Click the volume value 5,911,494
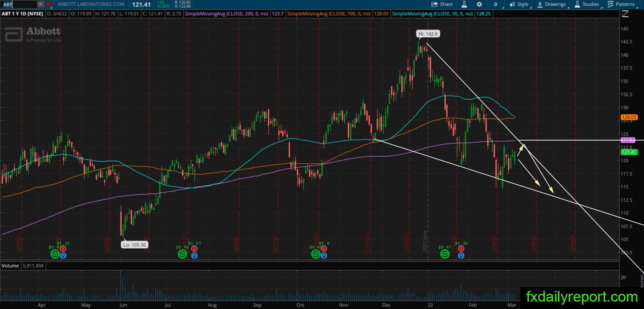644x309 pixels. 33,265
